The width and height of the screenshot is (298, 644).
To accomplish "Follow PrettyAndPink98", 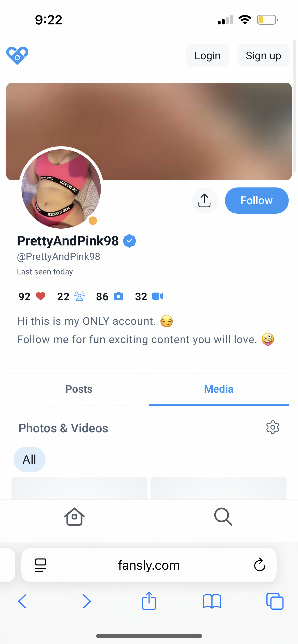I will 256,200.
